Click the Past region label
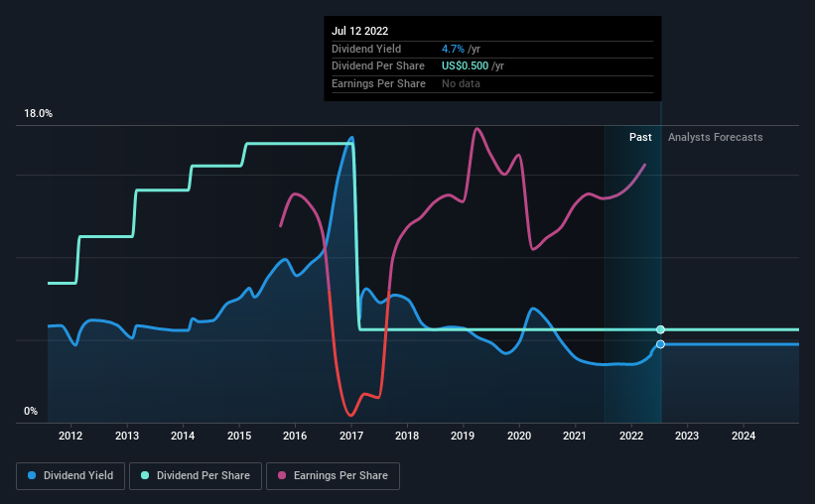 [640, 137]
